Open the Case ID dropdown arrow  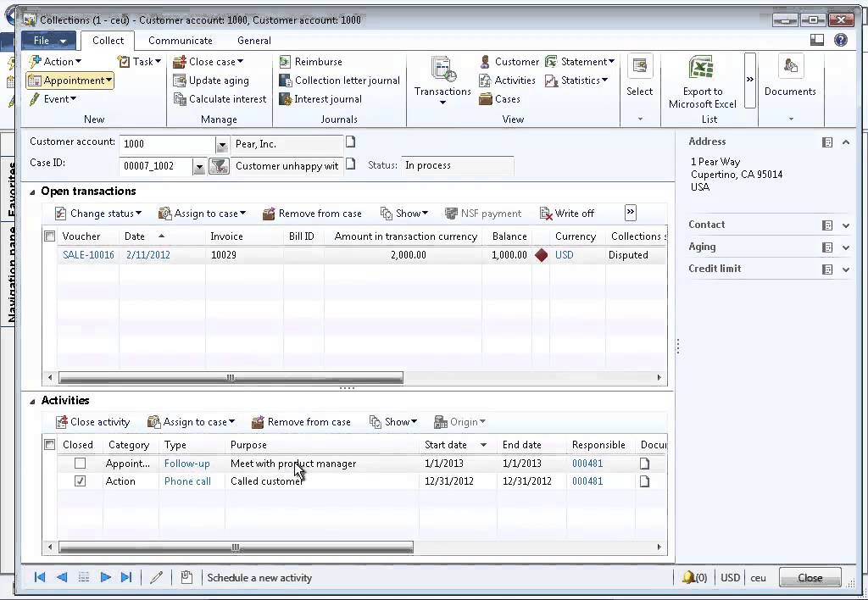pos(199,167)
